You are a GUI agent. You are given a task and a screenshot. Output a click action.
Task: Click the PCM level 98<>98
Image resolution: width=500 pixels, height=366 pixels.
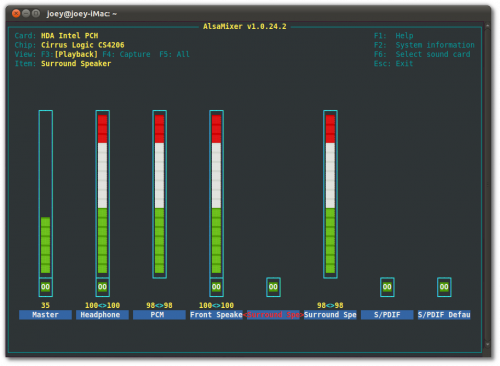coord(159,305)
